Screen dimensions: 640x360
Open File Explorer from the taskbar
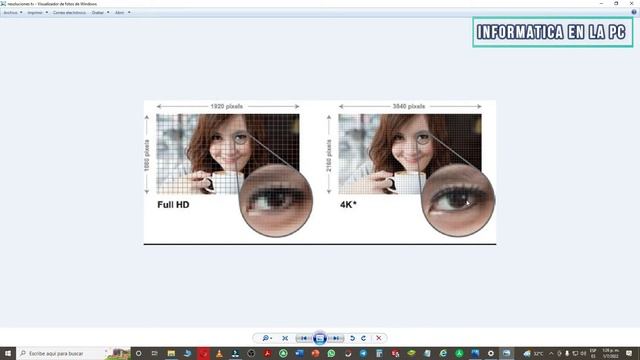point(171,353)
